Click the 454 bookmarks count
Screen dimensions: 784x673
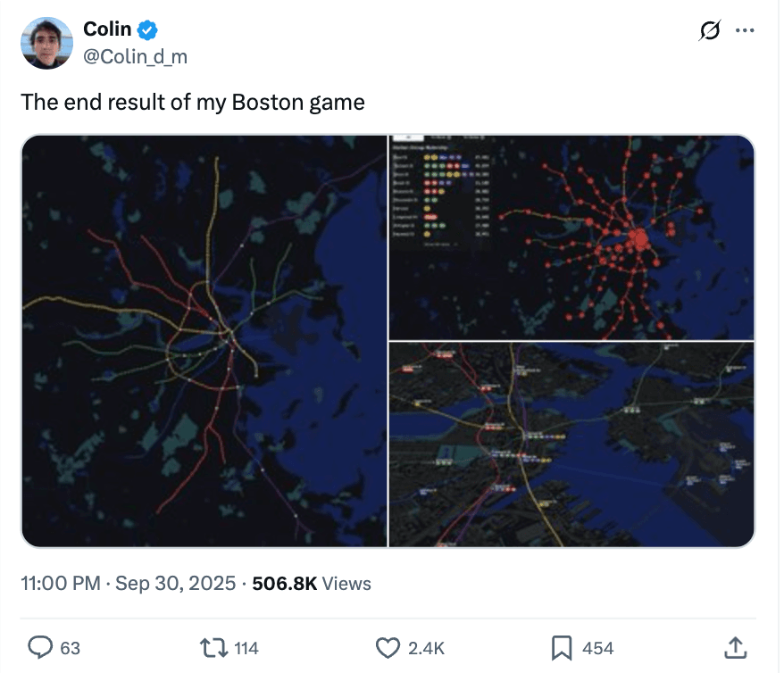(x=598, y=649)
